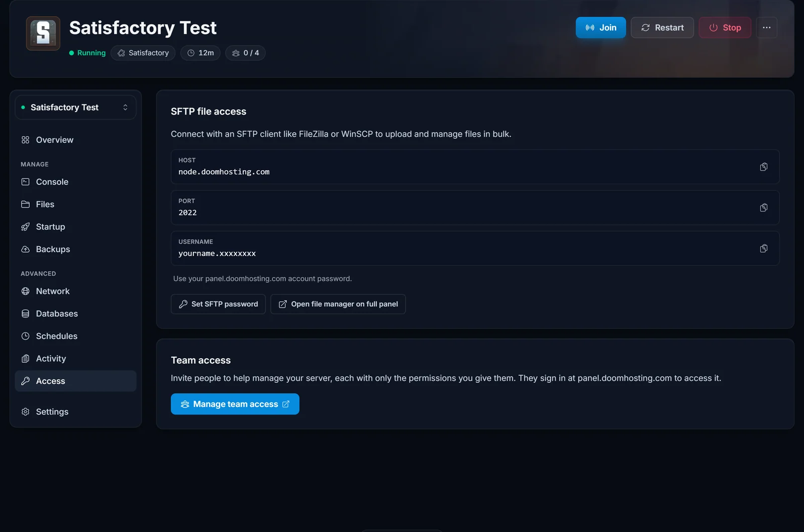Click the Satisfactory Test page title
Image resolution: width=804 pixels, height=532 pixels.
tap(143, 28)
